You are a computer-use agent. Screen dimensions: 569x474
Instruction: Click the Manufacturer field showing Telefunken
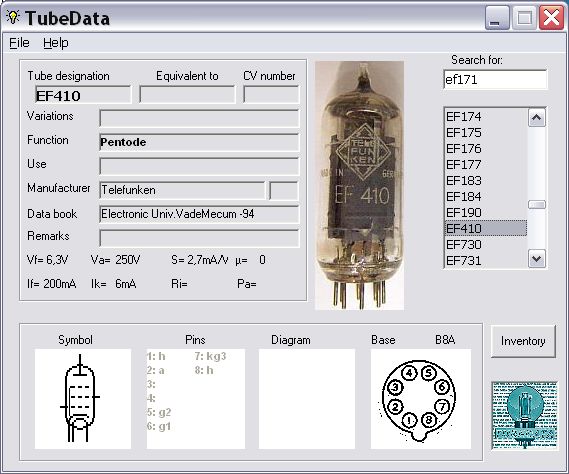coord(182,190)
